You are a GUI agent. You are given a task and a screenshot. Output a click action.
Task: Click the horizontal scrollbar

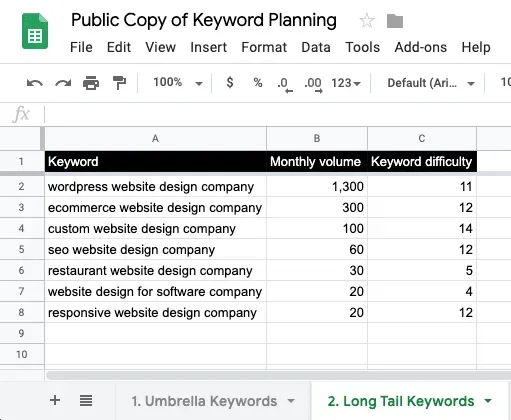click(278, 375)
